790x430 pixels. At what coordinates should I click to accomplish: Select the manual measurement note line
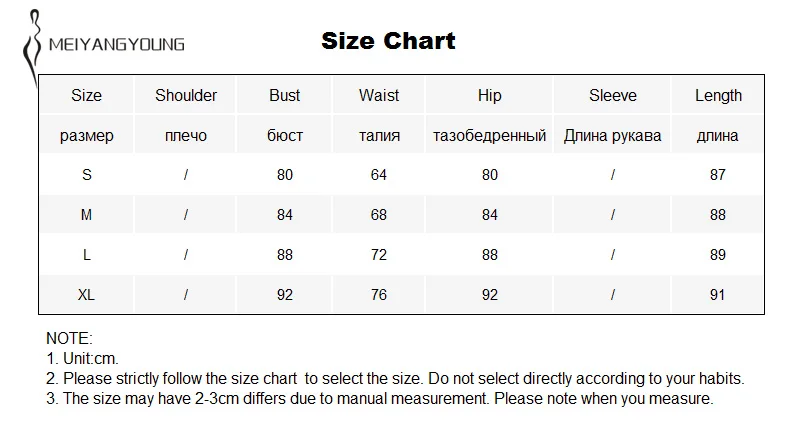380,399
